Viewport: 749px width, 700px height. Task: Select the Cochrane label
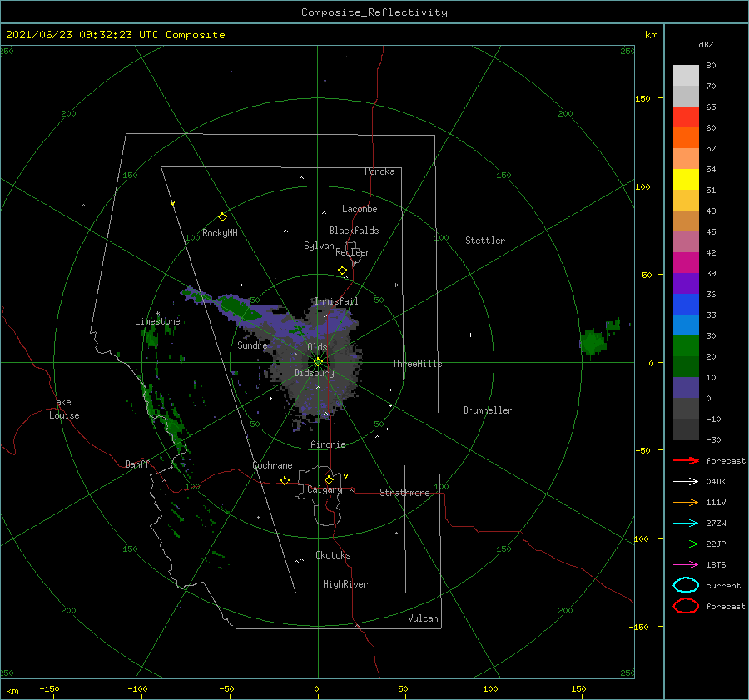coord(272,465)
